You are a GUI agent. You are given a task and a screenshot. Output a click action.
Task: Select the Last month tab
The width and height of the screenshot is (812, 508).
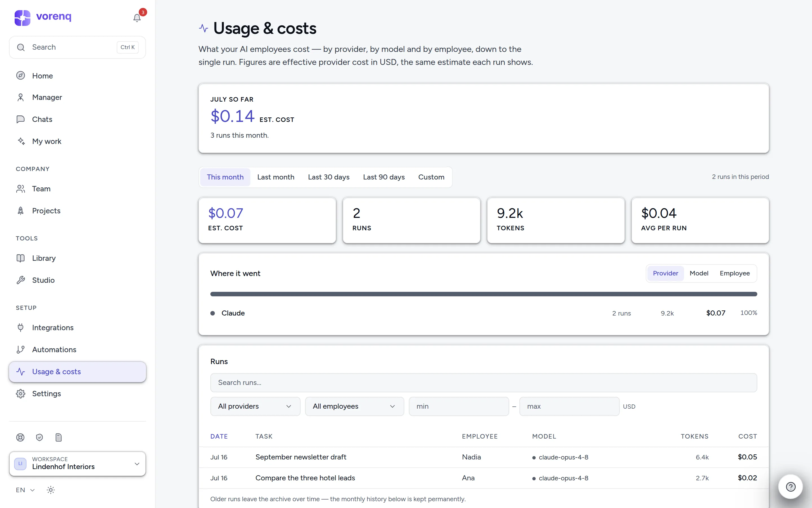[275, 177]
